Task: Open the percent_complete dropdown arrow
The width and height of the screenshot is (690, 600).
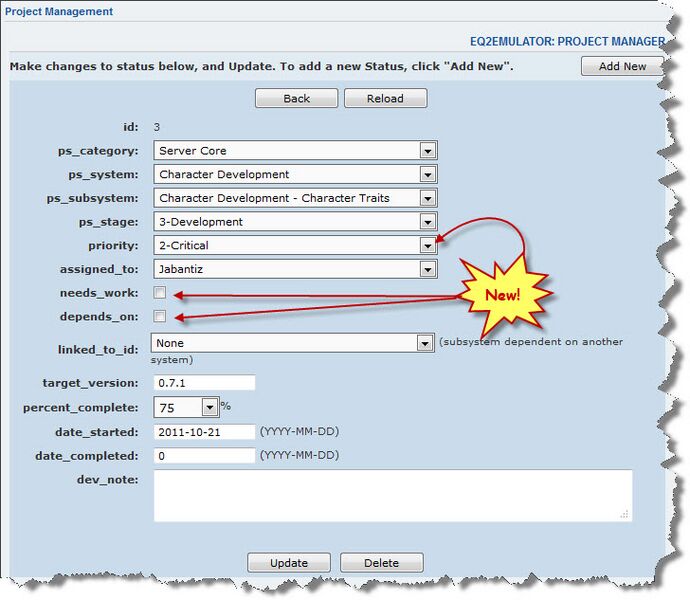Action: click(209, 407)
